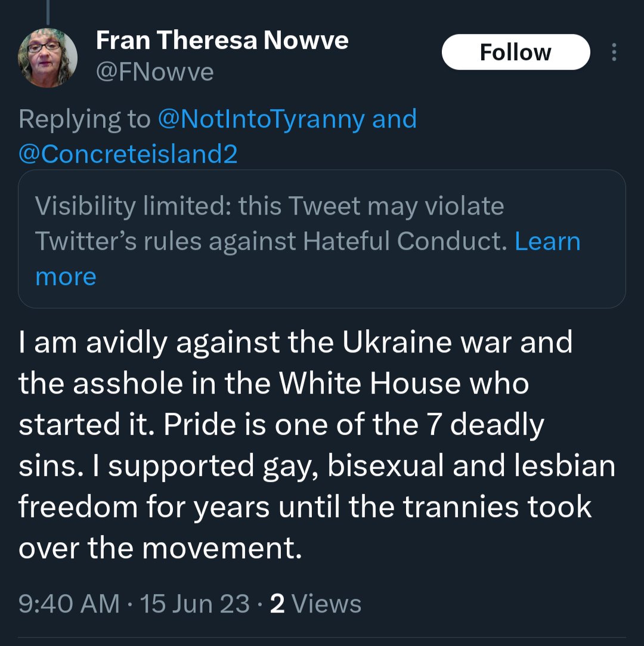The height and width of the screenshot is (646, 644).
Task: Click the main tweet body text
Action: 316,446
